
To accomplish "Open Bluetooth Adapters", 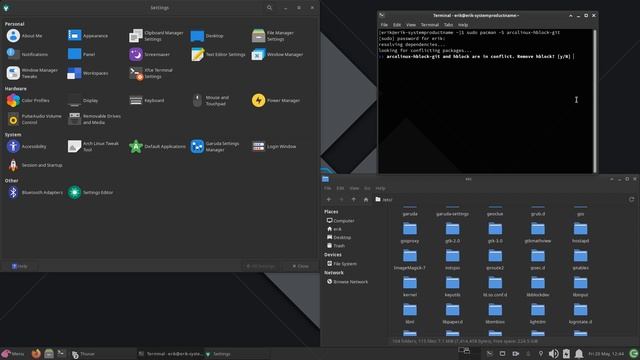I will (x=35, y=192).
